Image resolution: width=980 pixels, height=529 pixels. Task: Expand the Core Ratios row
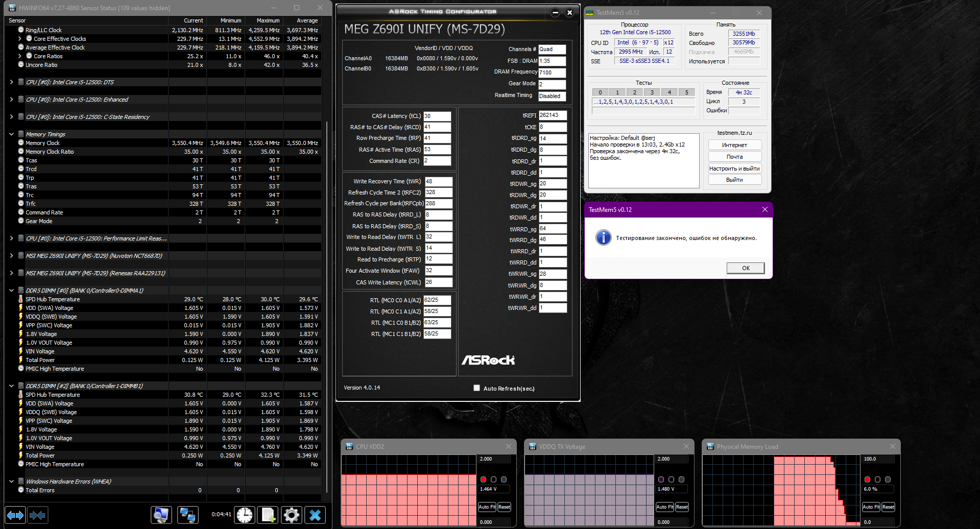(20, 56)
